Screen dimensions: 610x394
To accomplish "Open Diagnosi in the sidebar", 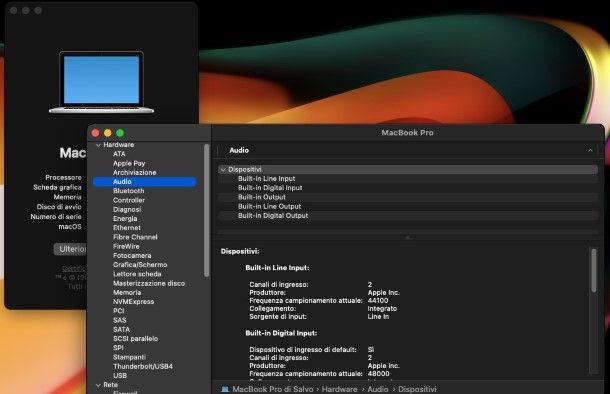I will tap(127, 209).
